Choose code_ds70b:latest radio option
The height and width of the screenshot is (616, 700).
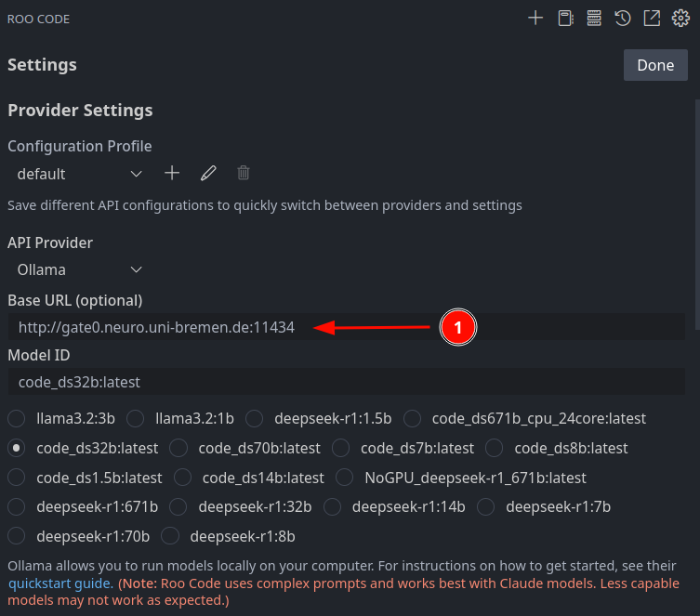(x=178, y=448)
